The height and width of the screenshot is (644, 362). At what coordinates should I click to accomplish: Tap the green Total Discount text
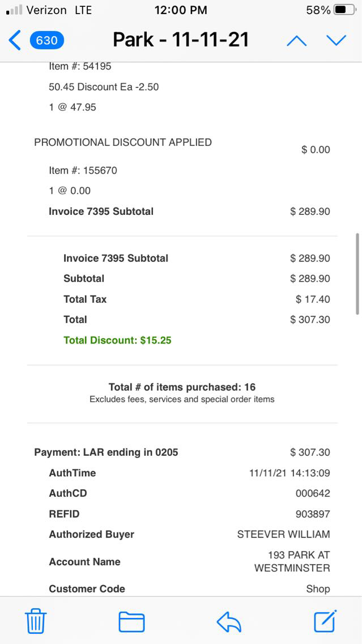click(x=117, y=340)
